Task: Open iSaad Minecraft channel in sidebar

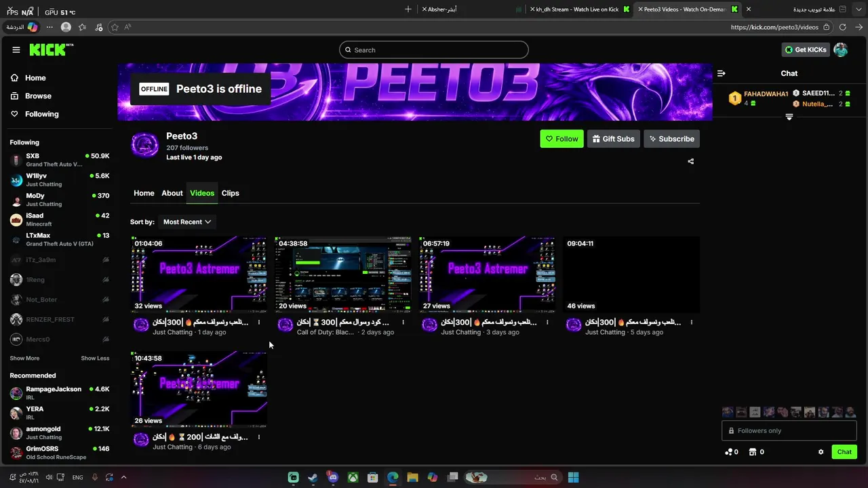Action: 60,220
